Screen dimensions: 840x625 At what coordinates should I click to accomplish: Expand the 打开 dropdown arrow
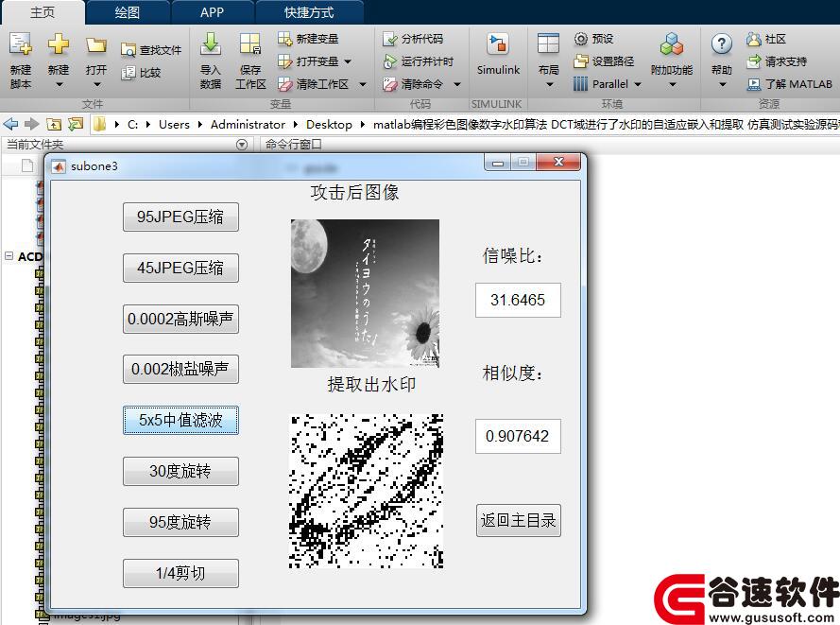pyautogui.click(x=97, y=85)
